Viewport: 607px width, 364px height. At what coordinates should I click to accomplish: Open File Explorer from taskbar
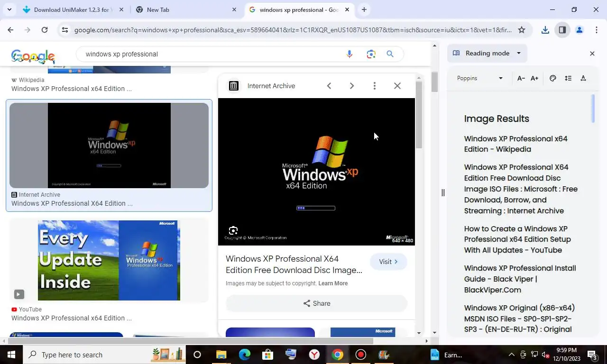(221, 355)
